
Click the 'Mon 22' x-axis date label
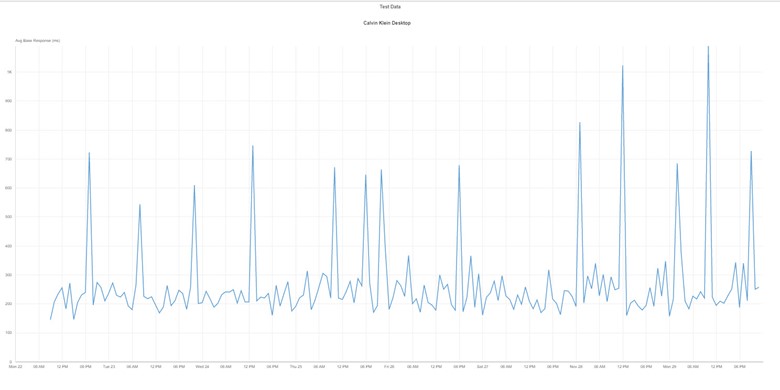(x=15, y=367)
